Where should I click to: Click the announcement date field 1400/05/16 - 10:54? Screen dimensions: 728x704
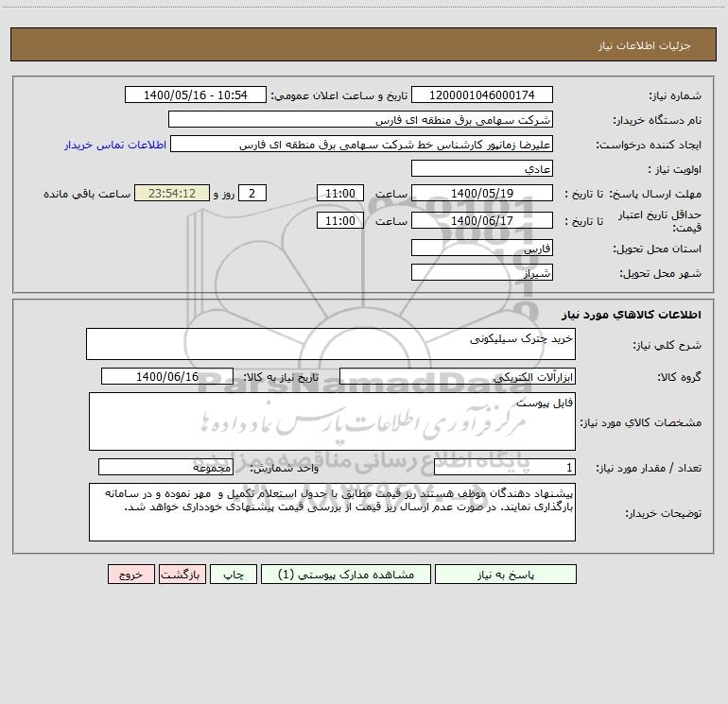point(196,94)
